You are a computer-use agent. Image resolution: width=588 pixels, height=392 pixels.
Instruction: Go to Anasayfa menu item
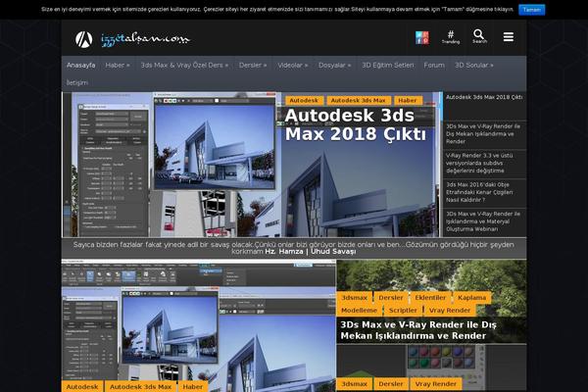click(x=81, y=65)
